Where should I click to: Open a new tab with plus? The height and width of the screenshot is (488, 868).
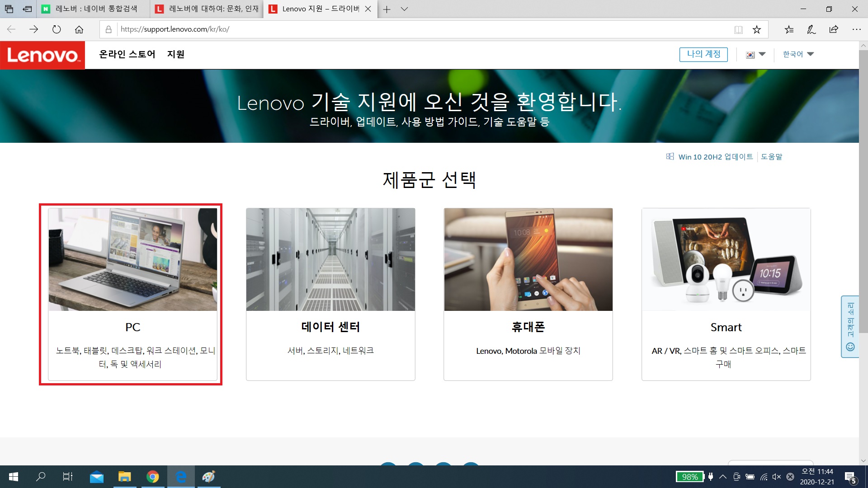point(387,9)
